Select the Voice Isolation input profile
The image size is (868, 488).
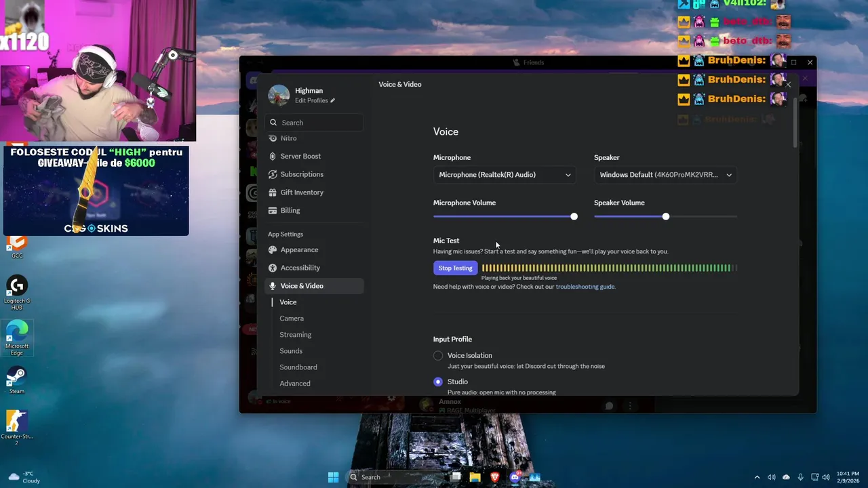[438, 356]
